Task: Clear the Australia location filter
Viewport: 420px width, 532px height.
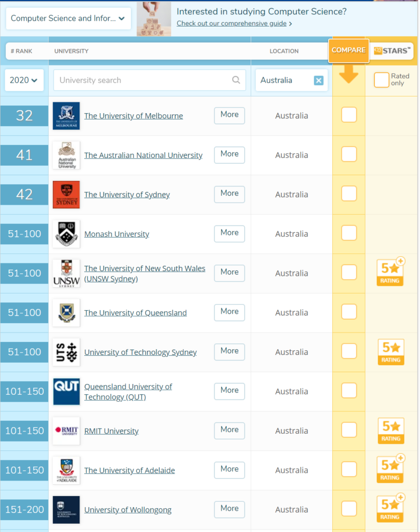Action: coord(319,81)
